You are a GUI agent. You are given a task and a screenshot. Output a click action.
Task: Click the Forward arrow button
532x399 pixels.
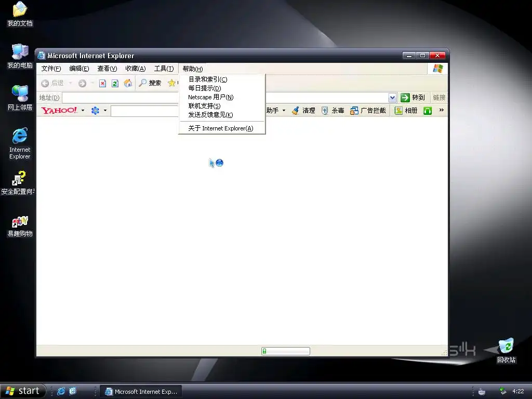click(82, 83)
